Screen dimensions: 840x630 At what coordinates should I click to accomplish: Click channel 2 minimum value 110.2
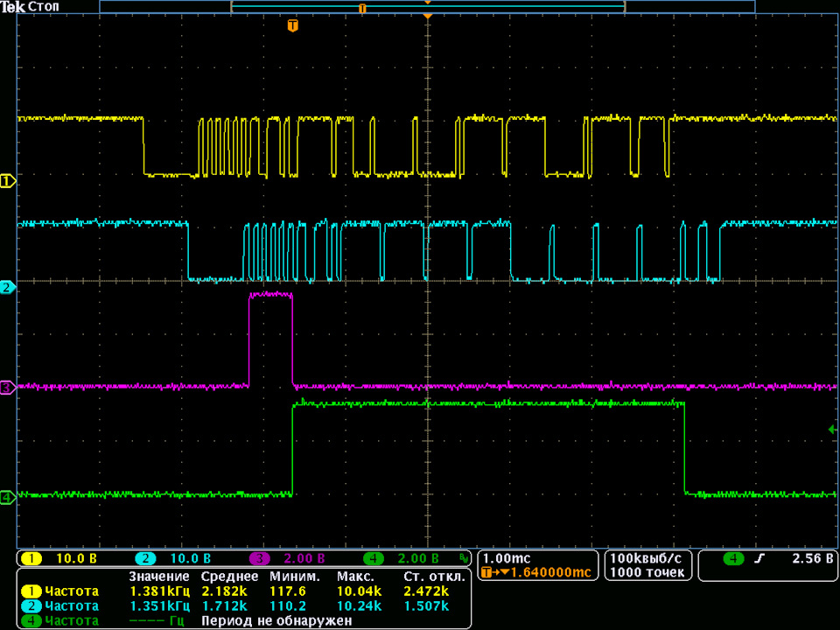(288, 605)
